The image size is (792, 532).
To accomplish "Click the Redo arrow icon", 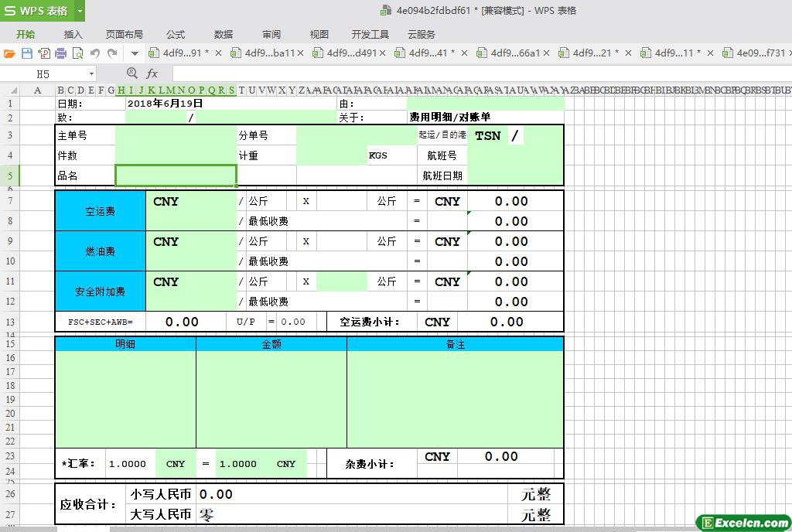I will 112,53.
